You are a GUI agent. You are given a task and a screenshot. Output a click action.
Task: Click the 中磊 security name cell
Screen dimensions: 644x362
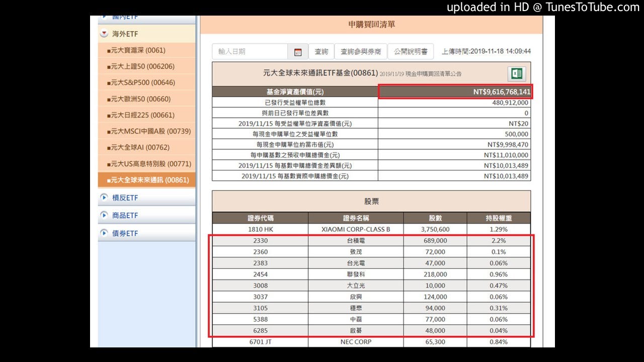click(x=356, y=319)
